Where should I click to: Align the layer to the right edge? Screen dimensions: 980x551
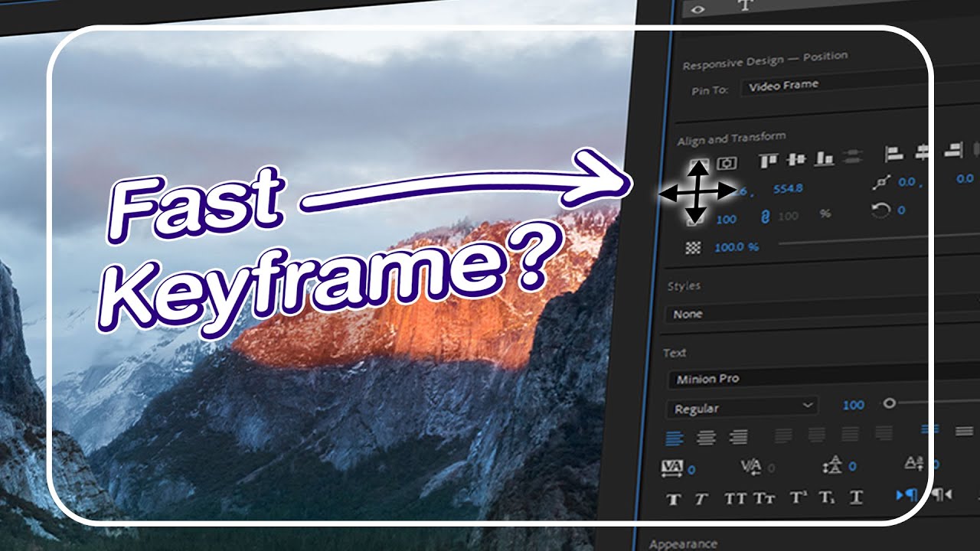click(952, 151)
